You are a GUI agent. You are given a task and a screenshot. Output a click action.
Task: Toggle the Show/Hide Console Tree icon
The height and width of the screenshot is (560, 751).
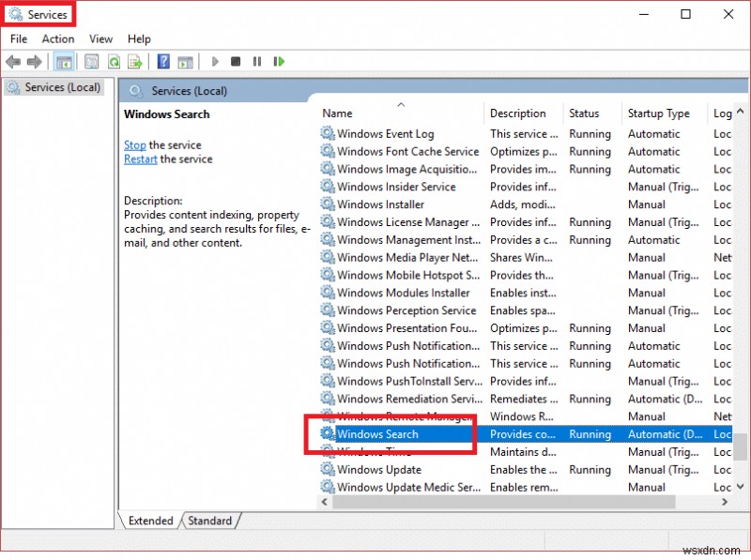tap(62, 61)
